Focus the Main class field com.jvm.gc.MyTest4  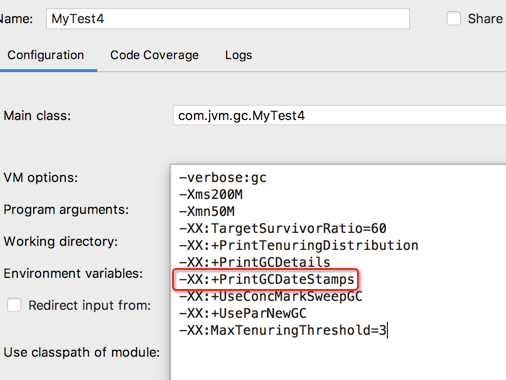pos(339,116)
